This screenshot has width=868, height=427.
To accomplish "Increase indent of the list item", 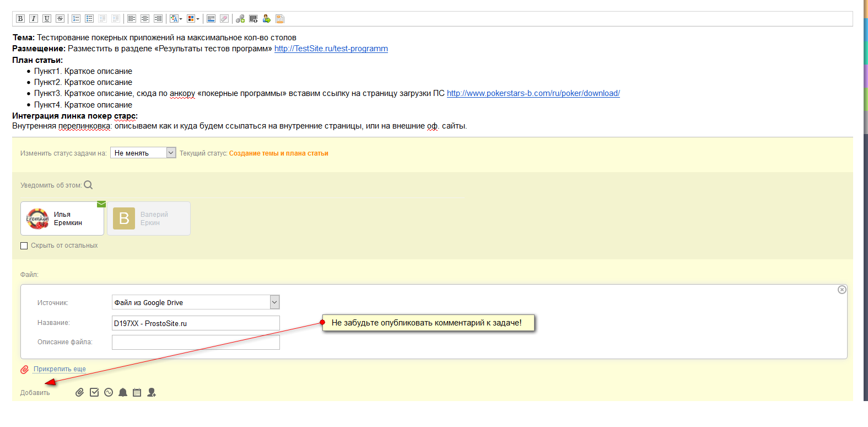I will [x=116, y=19].
